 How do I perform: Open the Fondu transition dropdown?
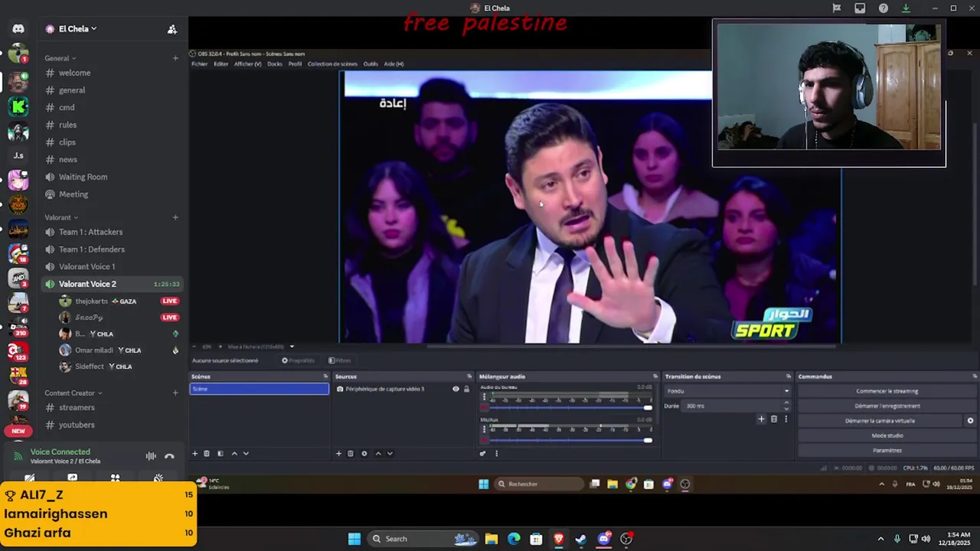tap(727, 391)
